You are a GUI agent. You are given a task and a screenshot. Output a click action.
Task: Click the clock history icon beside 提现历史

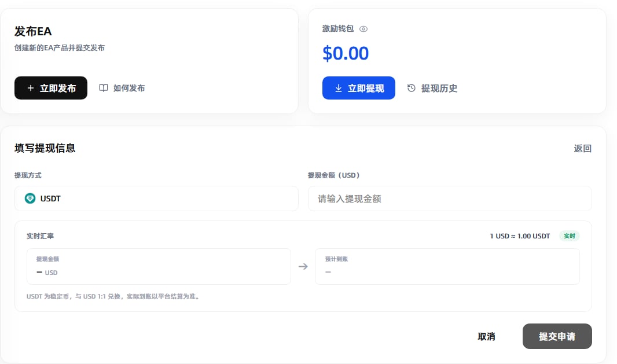coord(411,88)
